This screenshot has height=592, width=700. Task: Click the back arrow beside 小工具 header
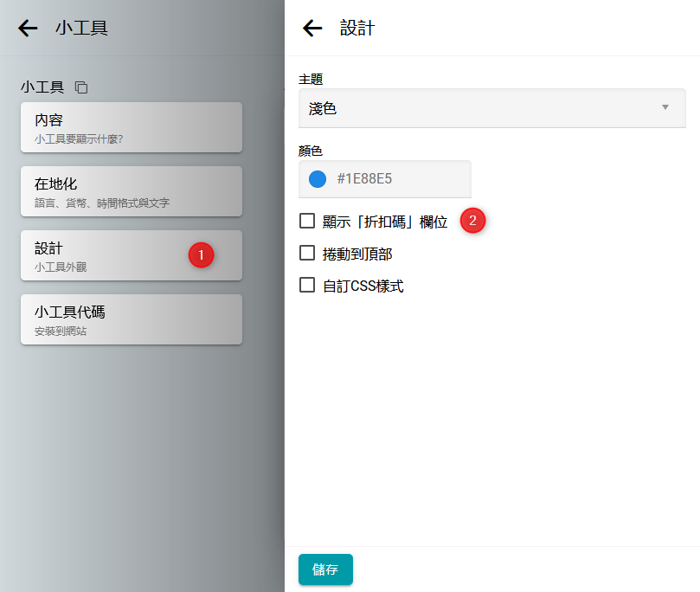tap(28, 29)
